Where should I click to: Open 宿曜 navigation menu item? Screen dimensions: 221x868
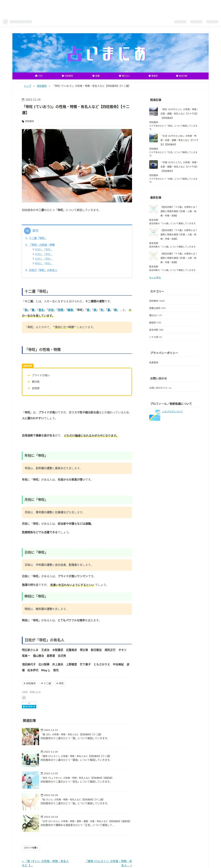pyautogui.click(x=96, y=76)
